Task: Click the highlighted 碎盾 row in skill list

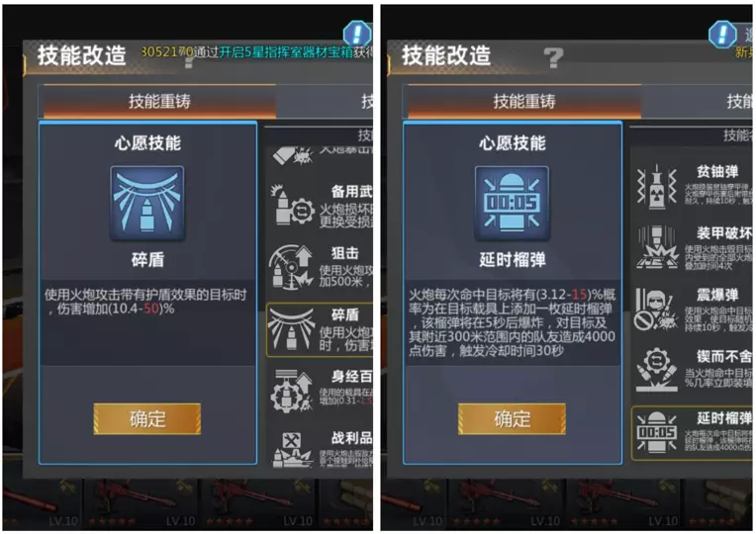Action: (320, 329)
